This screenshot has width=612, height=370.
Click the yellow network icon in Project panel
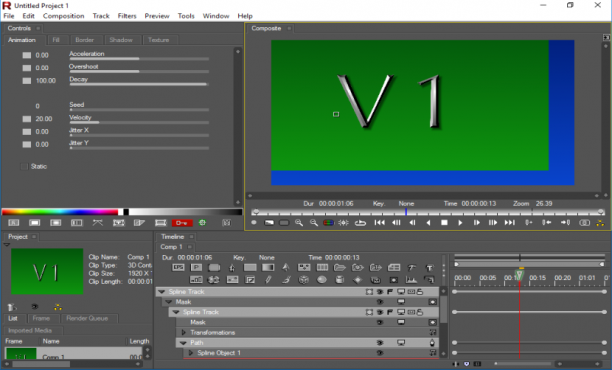(x=58, y=307)
